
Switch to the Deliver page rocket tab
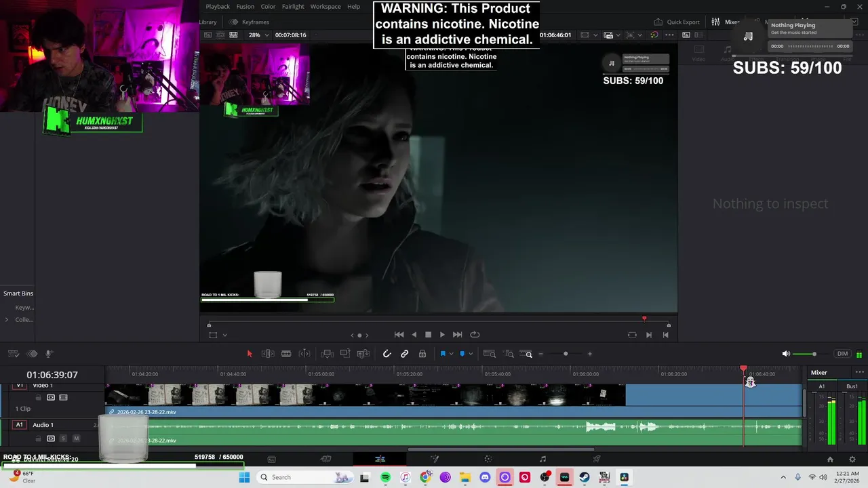tap(597, 459)
